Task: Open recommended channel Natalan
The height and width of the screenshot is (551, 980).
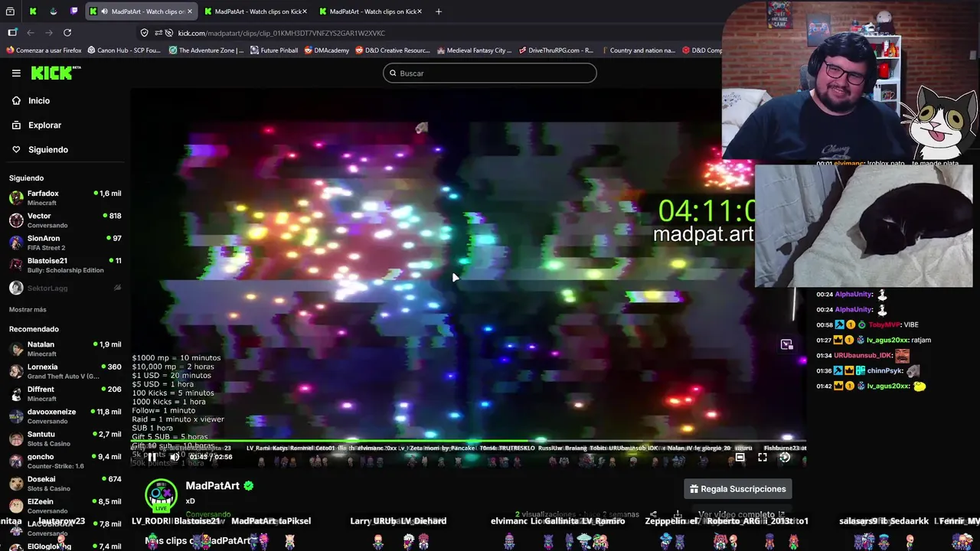Action: pyautogui.click(x=64, y=349)
